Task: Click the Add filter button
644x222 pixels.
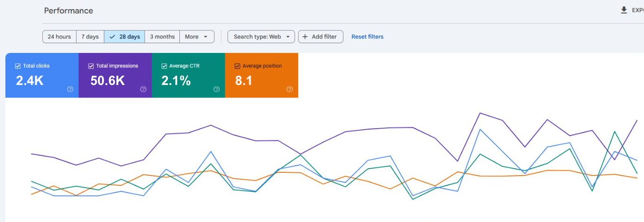Action: point(320,37)
